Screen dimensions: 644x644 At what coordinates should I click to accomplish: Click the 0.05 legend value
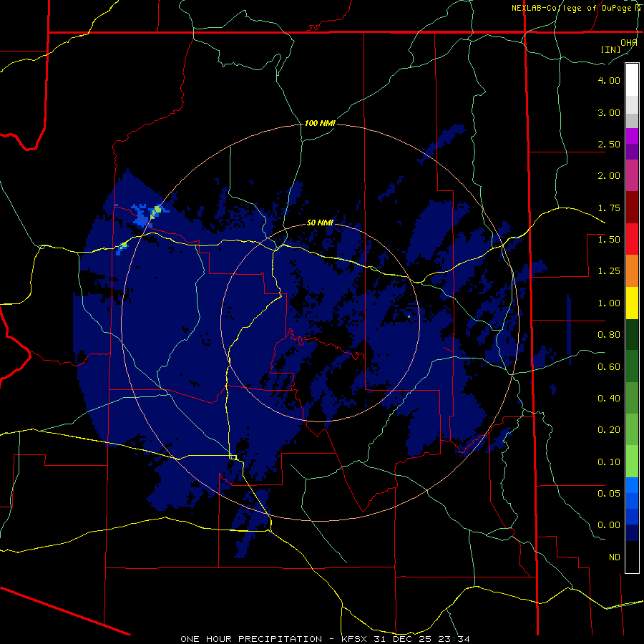(x=609, y=494)
